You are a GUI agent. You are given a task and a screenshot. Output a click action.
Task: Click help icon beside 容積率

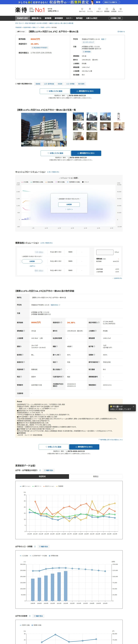[x=94, y=355]
